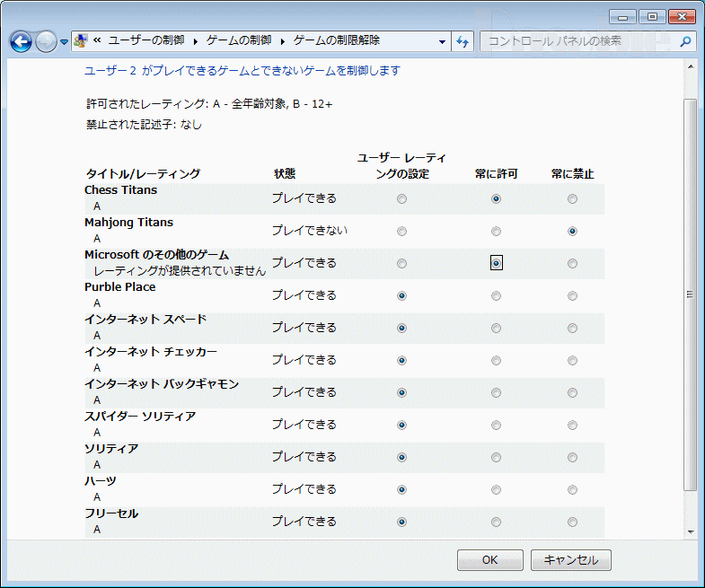705x588 pixels.
Task: Select 常に許可 for Microsoft のその他のゲーム
Action: [496, 263]
